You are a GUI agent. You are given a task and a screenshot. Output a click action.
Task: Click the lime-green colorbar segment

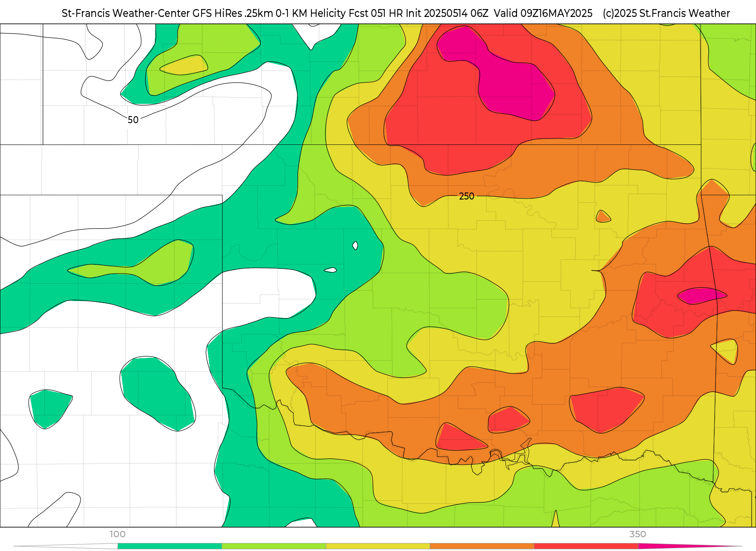pos(274,546)
